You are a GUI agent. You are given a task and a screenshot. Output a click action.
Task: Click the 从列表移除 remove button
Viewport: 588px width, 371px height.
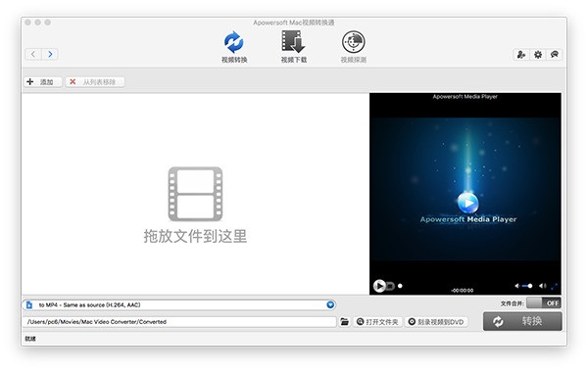(95, 81)
